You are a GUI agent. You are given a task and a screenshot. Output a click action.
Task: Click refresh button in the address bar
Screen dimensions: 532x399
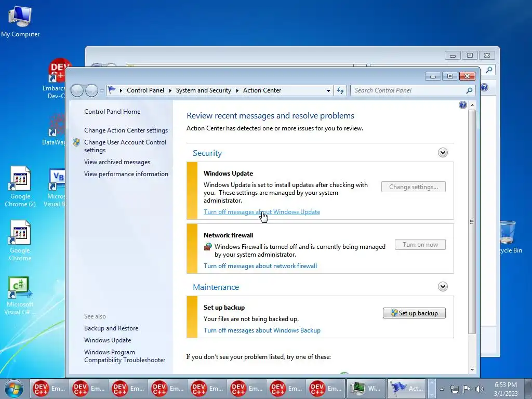click(340, 90)
